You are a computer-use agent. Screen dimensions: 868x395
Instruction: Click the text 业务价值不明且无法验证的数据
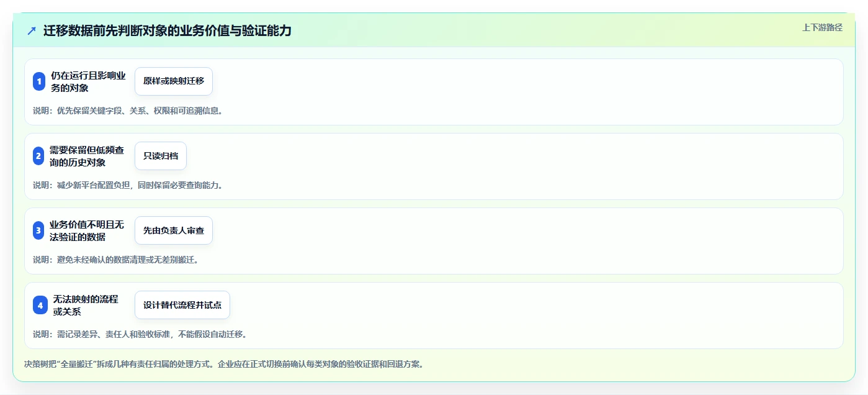click(87, 230)
